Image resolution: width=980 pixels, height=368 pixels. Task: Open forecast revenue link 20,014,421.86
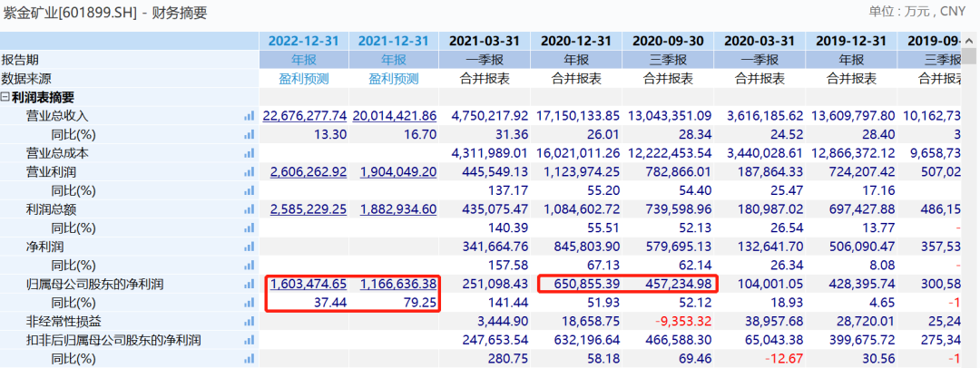(x=395, y=116)
